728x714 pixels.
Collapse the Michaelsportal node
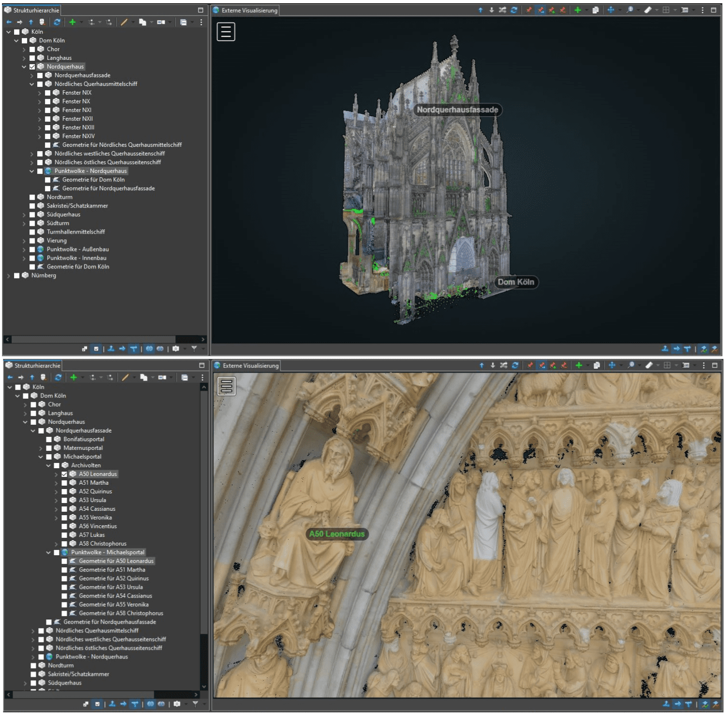[41, 457]
